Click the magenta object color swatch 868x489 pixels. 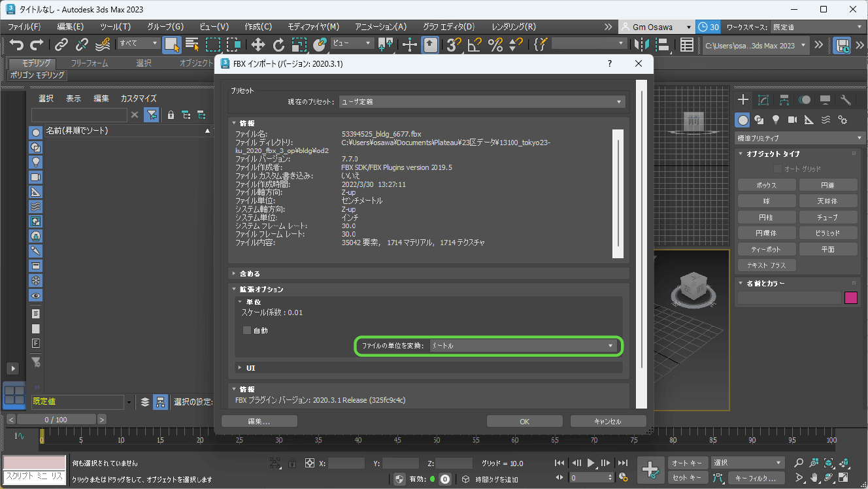pyautogui.click(x=851, y=298)
